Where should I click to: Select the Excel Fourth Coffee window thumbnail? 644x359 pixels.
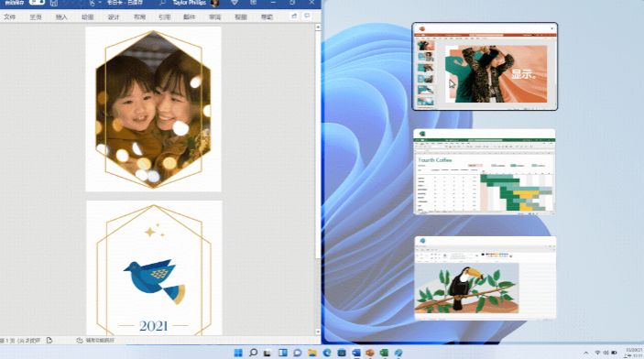(485, 171)
